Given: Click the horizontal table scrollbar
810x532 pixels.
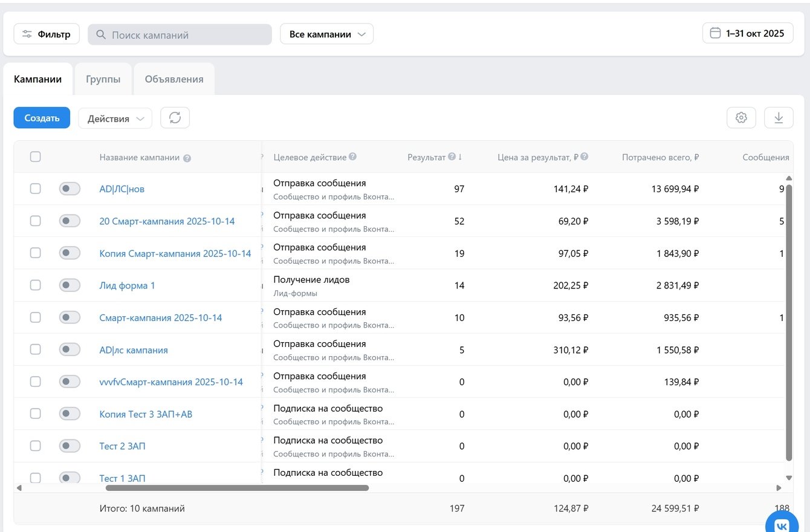Looking at the screenshot, I should [237, 487].
